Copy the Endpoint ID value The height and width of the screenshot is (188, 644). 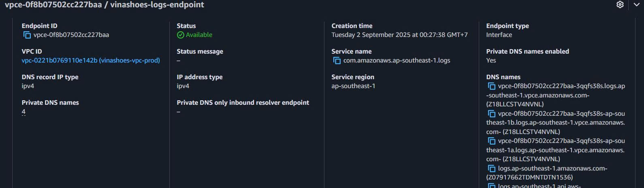27,35
